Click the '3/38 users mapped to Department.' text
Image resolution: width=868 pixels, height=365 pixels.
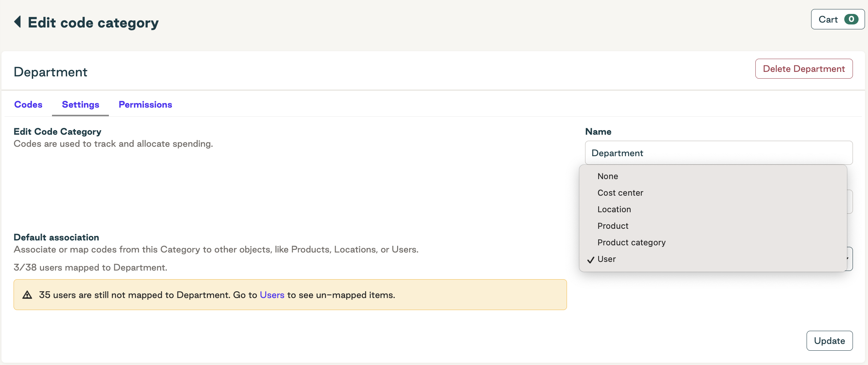tap(90, 268)
